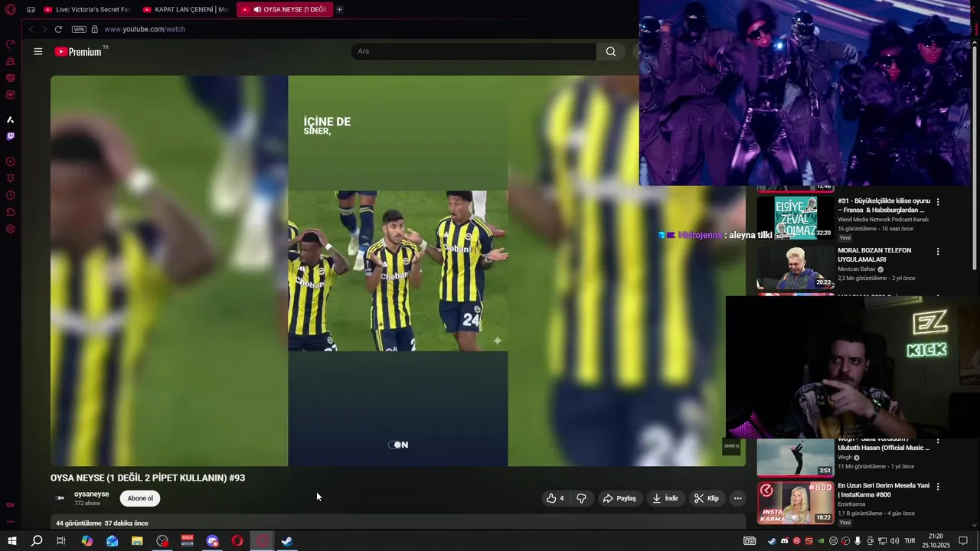980x551 pixels.
Task: Open Discord tray icon
Action: click(x=784, y=541)
